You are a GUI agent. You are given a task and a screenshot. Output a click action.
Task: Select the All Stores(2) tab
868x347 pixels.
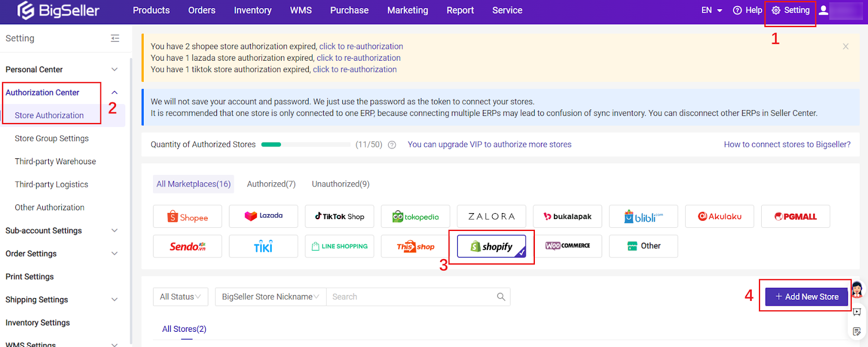point(184,329)
